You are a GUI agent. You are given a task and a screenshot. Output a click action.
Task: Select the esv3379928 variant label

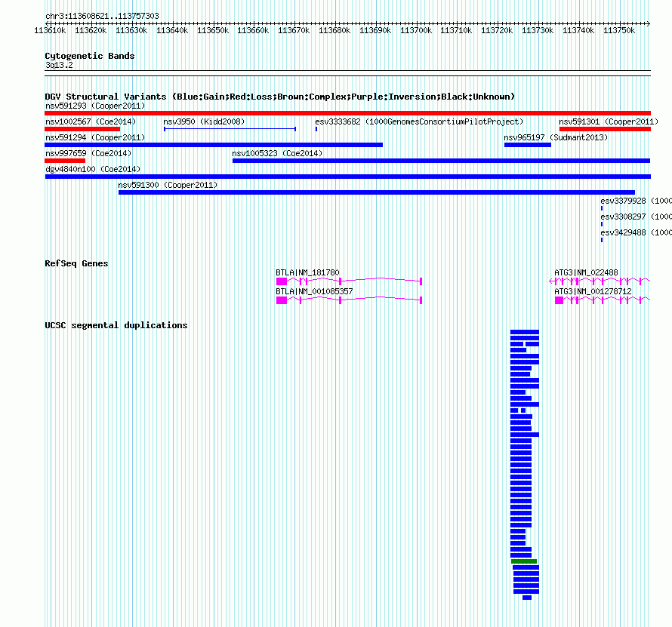(636, 201)
